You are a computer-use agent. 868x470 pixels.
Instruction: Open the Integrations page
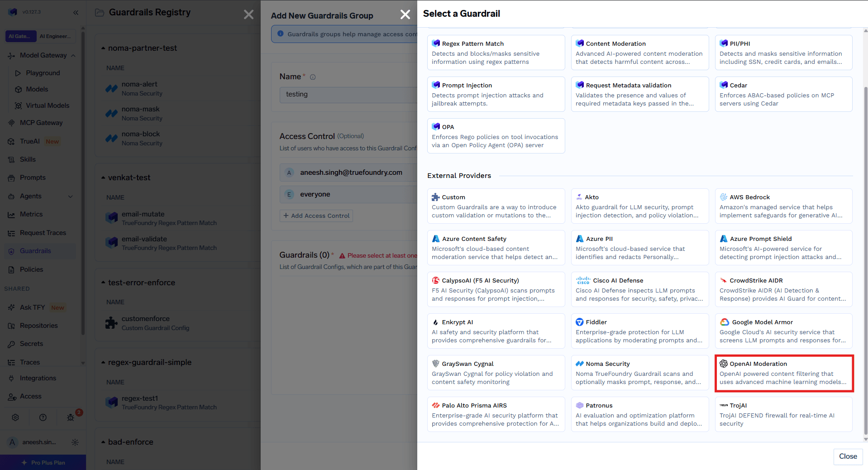pos(38,378)
